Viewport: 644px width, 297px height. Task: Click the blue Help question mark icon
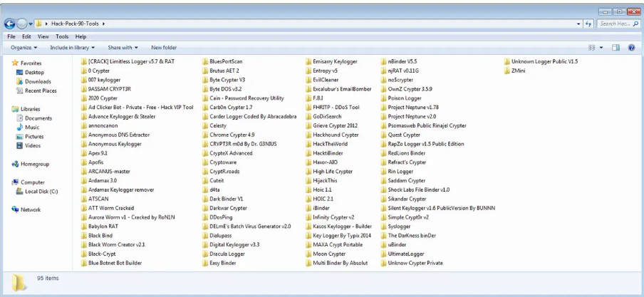coord(632,48)
